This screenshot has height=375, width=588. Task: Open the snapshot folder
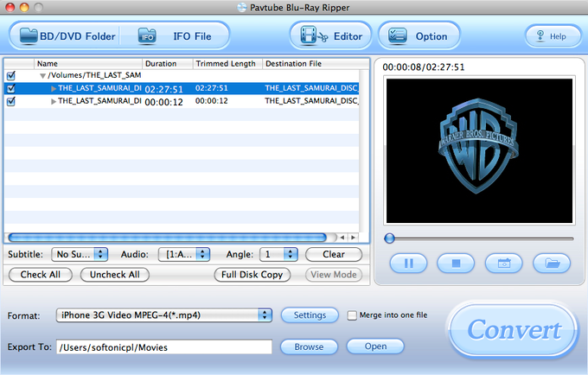(x=552, y=264)
